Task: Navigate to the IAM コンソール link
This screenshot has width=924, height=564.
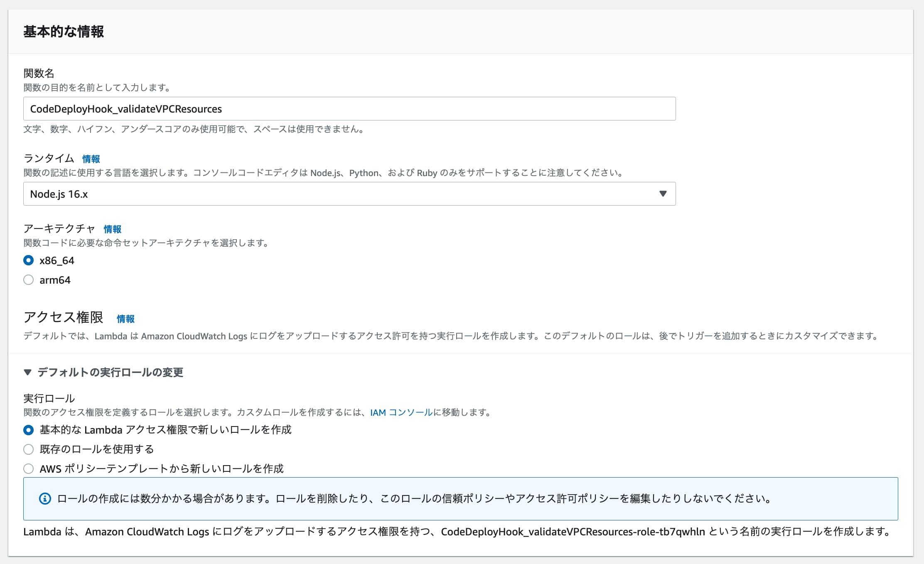Action: click(400, 412)
